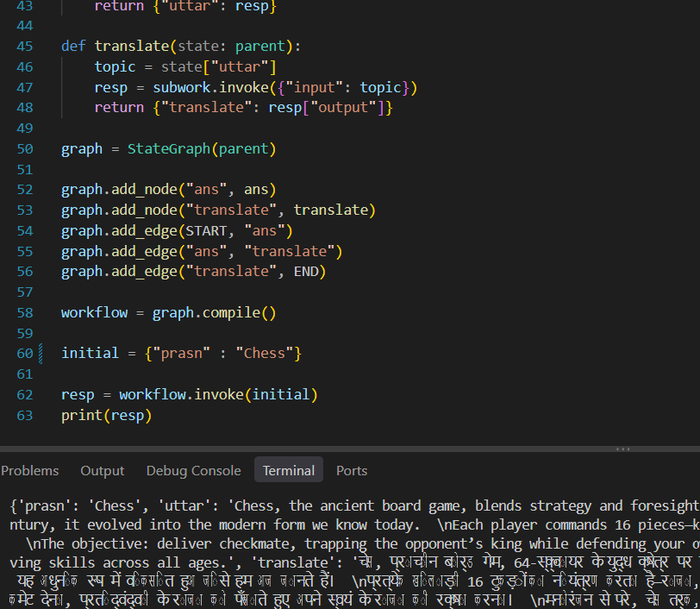
Task: Click 'workflow.invoke(initial)' on line 62
Action: pos(218,394)
